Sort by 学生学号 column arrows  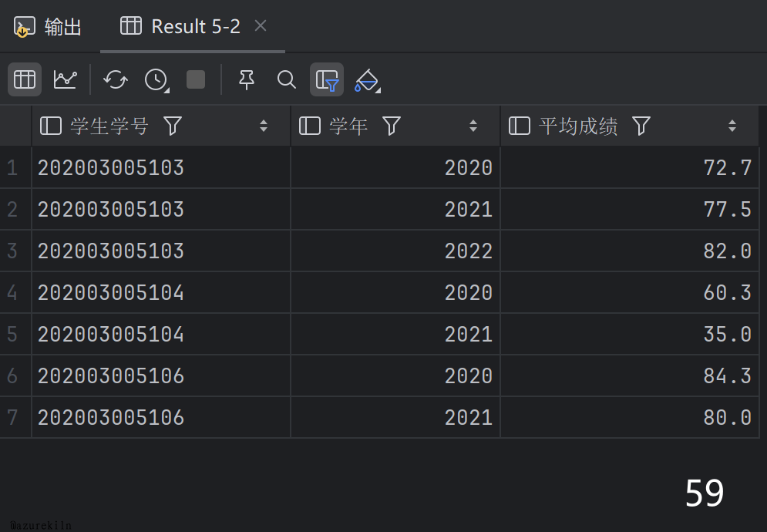tap(264, 126)
